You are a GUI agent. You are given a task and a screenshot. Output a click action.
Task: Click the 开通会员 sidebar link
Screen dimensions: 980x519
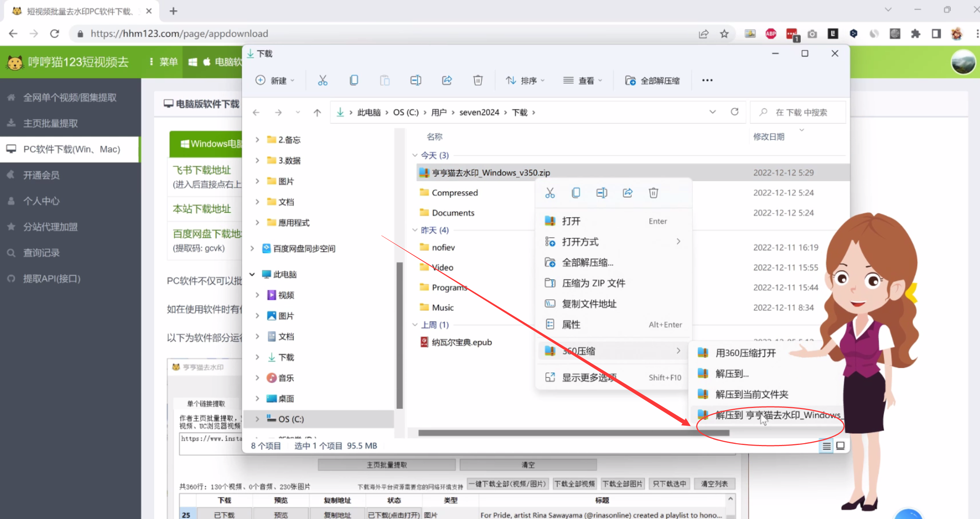(41, 175)
